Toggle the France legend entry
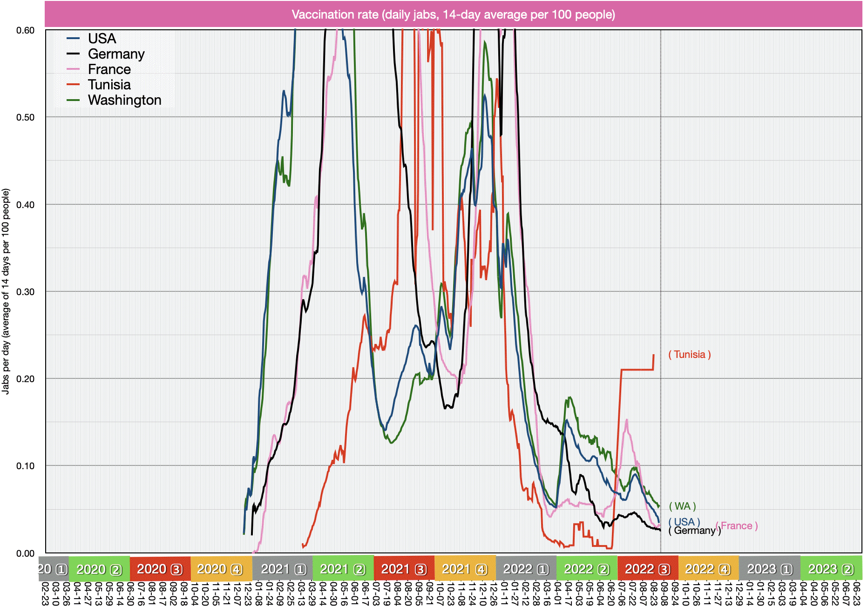Viewport: 868px width, 606px height. [109, 69]
